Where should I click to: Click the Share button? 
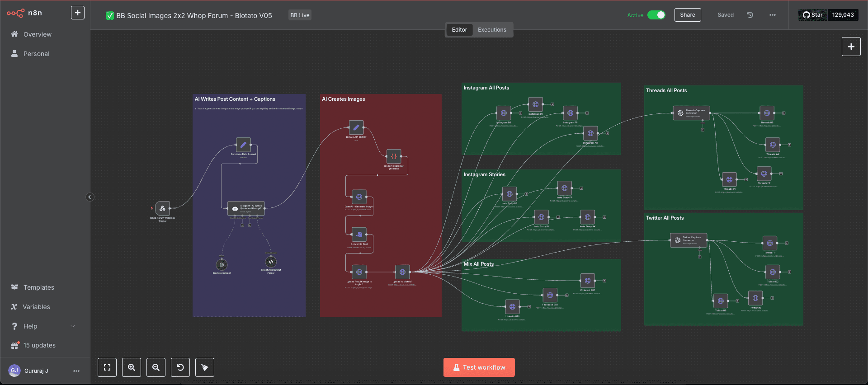coord(687,15)
